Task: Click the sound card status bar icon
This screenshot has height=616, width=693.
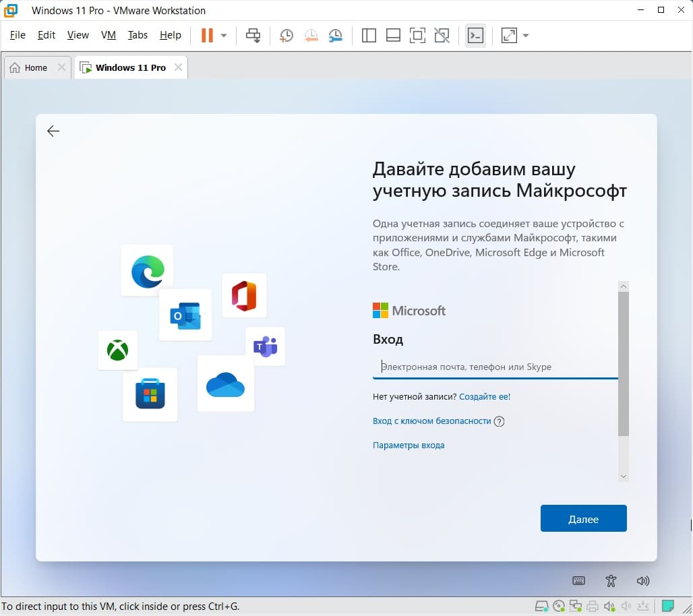Action: coord(609,606)
